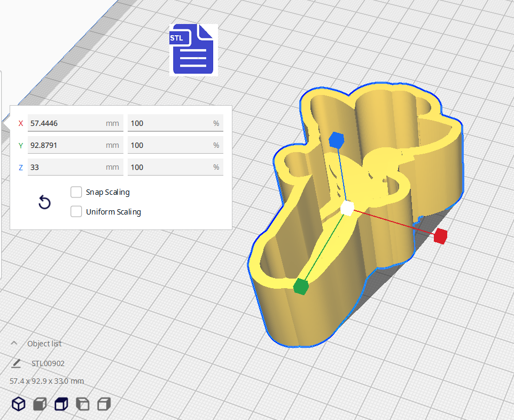Reset the scale with the circular arrow
Viewport: 514px width, 420px height.
pos(45,202)
